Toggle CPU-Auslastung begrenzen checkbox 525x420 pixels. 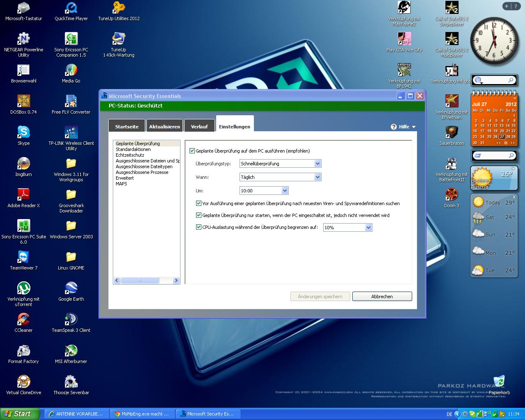point(199,227)
